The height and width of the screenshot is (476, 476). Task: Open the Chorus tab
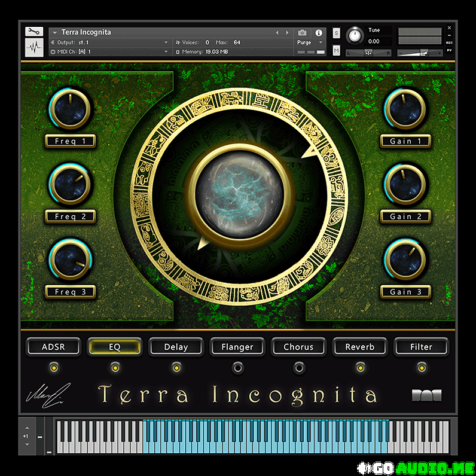[299, 347]
